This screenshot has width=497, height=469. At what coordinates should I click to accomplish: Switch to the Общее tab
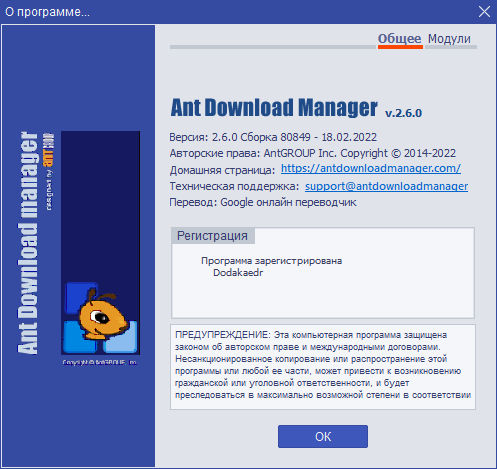click(x=400, y=39)
